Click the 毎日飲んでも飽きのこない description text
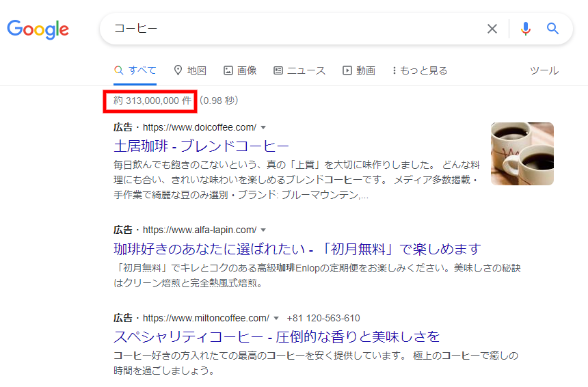This screenshot has height=387, width=588. pos(296,180)
